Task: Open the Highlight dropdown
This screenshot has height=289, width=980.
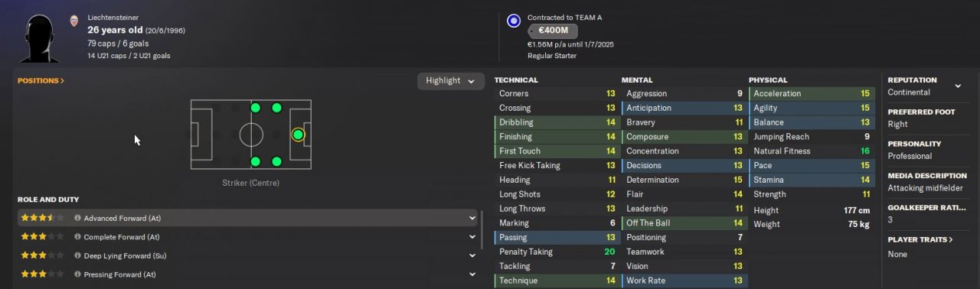Action: point(450,81)
